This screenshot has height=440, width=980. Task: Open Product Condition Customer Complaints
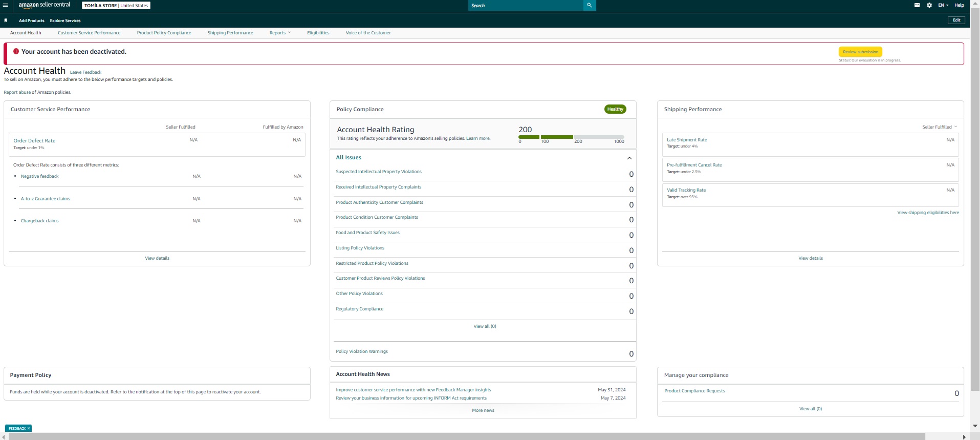pos(377,217)
